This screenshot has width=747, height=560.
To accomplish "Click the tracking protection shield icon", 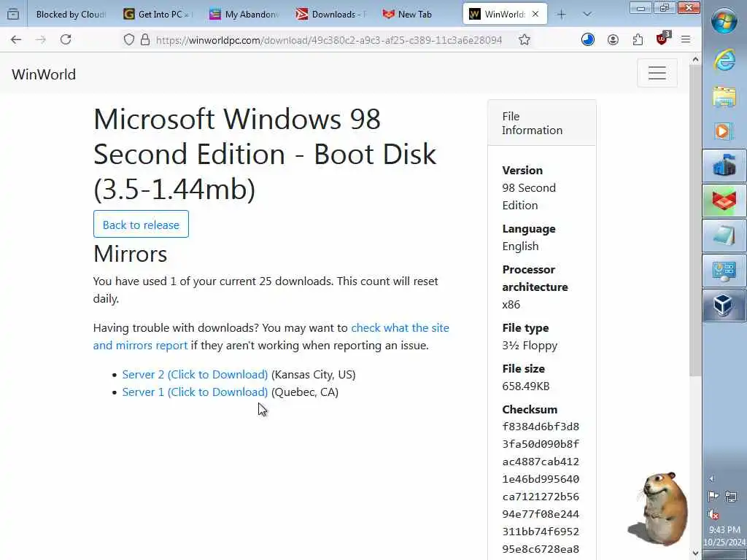I will point(128,40).
